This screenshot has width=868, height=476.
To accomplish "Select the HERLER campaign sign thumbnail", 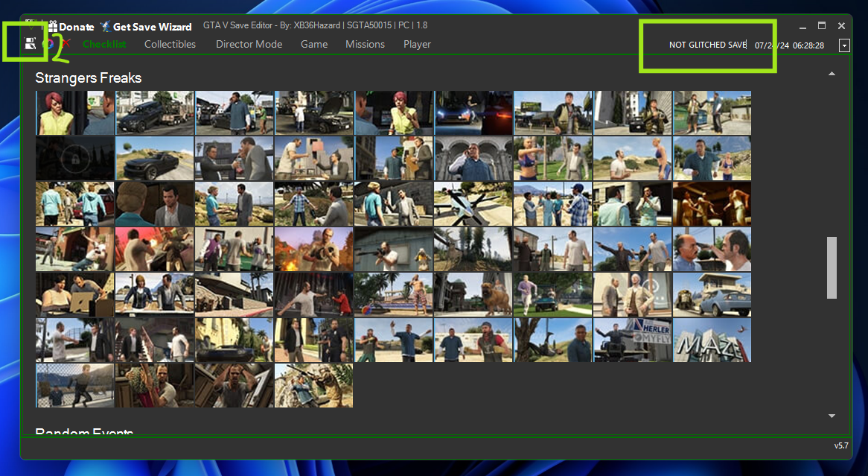I will 633,340.
